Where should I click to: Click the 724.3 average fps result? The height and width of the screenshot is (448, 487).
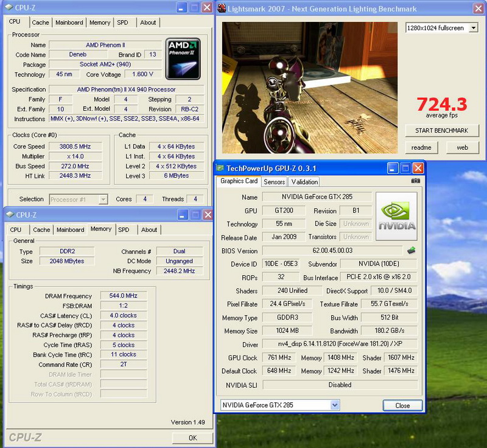(x=442, y=104)
